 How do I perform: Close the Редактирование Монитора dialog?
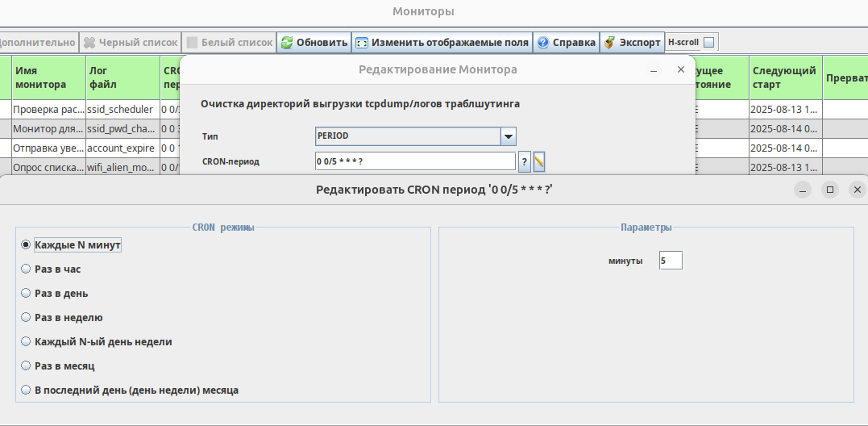(x=681, y=70)
